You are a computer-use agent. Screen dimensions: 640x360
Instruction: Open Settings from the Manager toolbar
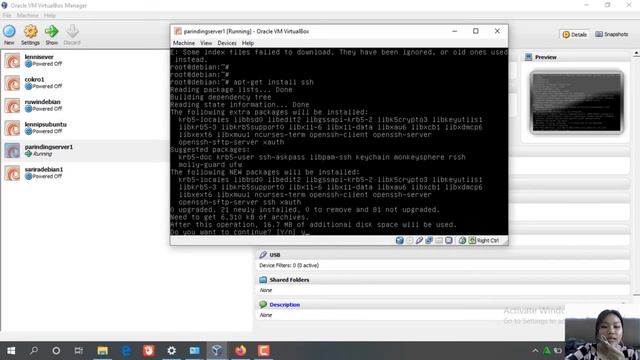(x=30, y=34)
